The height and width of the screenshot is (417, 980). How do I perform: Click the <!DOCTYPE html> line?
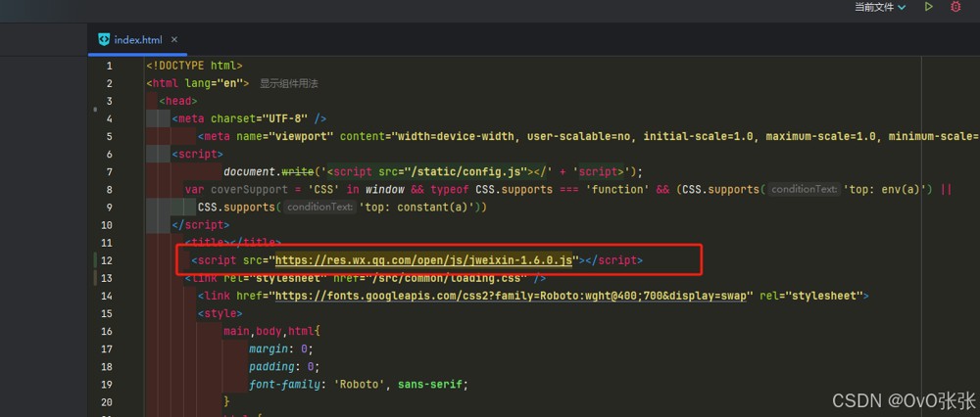point(194,66)
